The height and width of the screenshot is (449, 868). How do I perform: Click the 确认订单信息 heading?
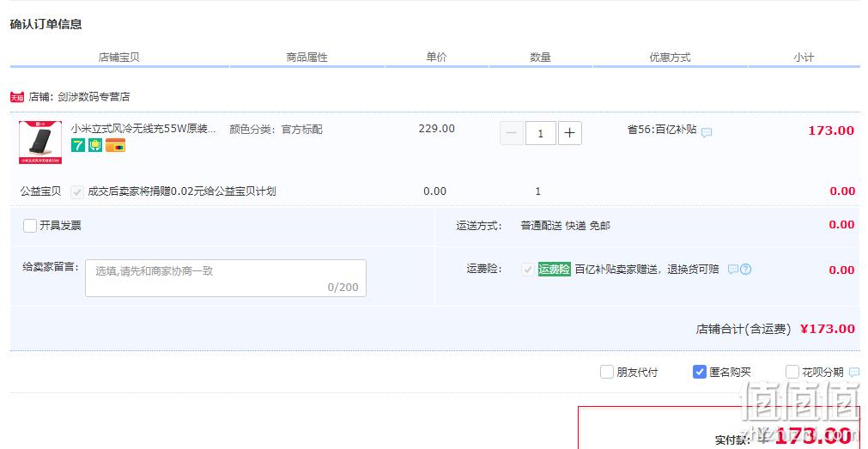(46, 24)
